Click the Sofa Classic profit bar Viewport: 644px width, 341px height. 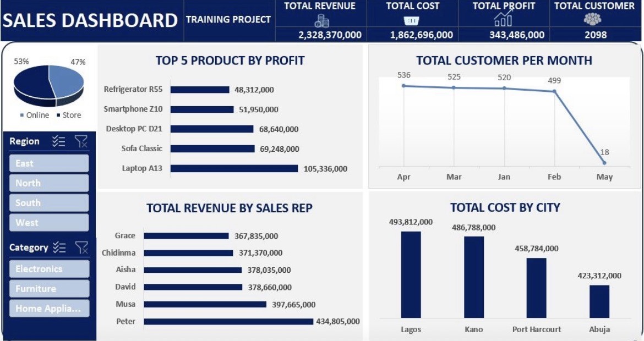tap(212, 148)
